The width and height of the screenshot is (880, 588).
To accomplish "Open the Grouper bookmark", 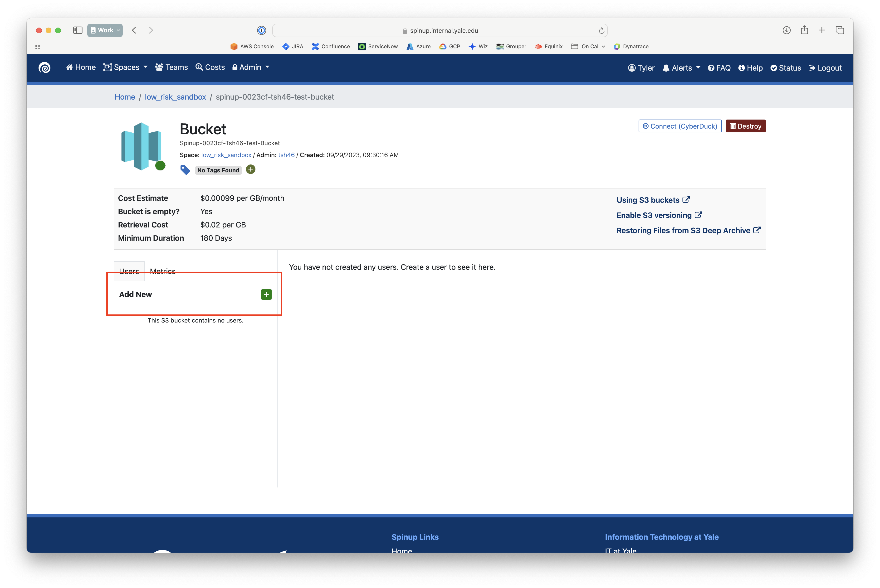I will click(x=511, y=47).
